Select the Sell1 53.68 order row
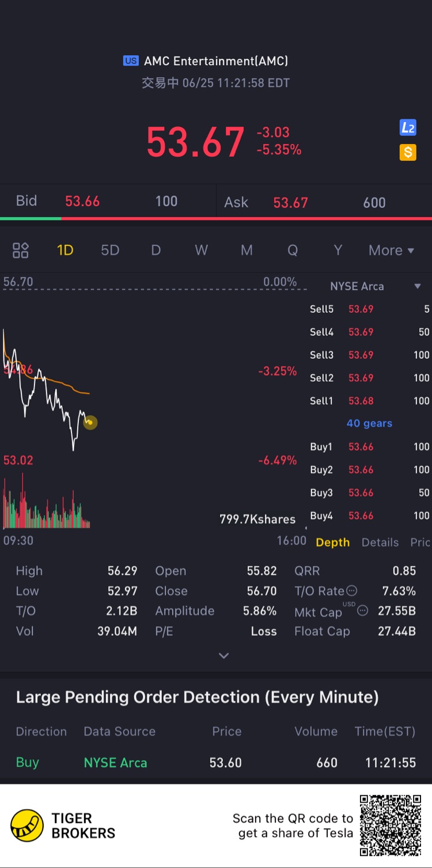432x868 pixels. 369,401
